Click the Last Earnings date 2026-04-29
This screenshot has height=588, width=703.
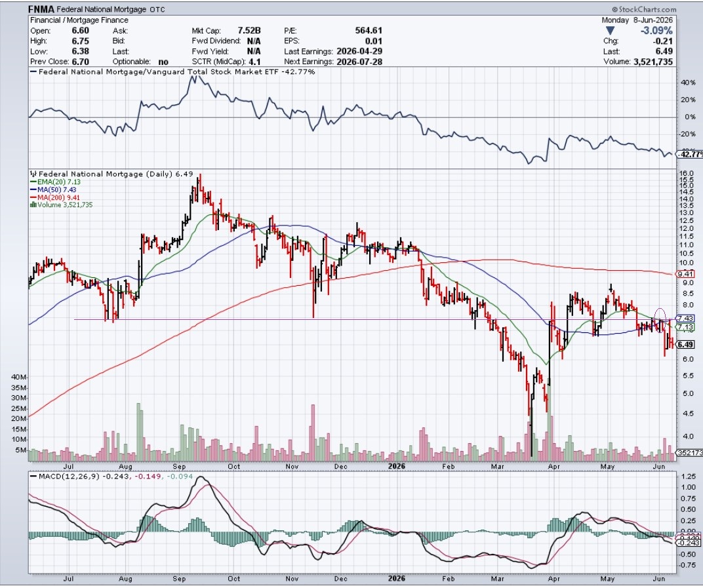click(359, 51)
